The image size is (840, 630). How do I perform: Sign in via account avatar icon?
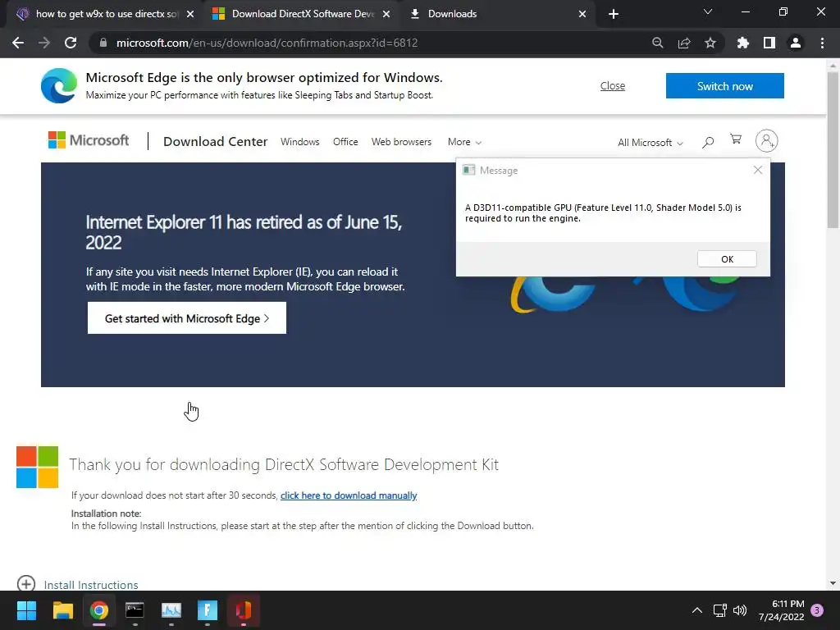[767, 141]
